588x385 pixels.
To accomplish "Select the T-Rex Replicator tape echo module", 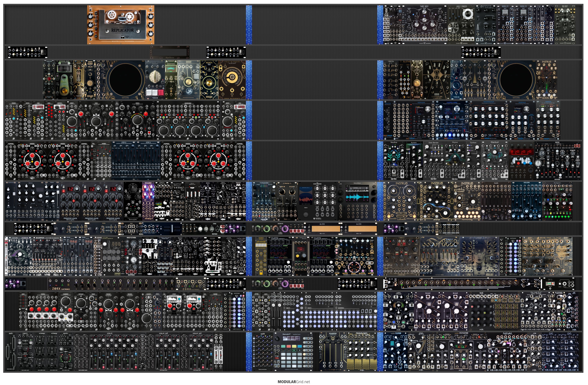I will [121, 25].
